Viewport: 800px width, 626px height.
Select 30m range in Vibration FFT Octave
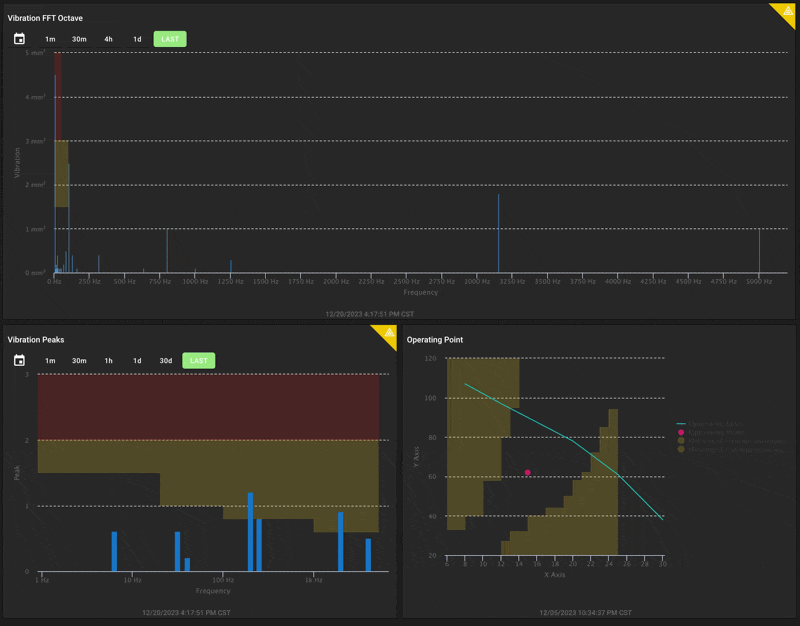79,39
